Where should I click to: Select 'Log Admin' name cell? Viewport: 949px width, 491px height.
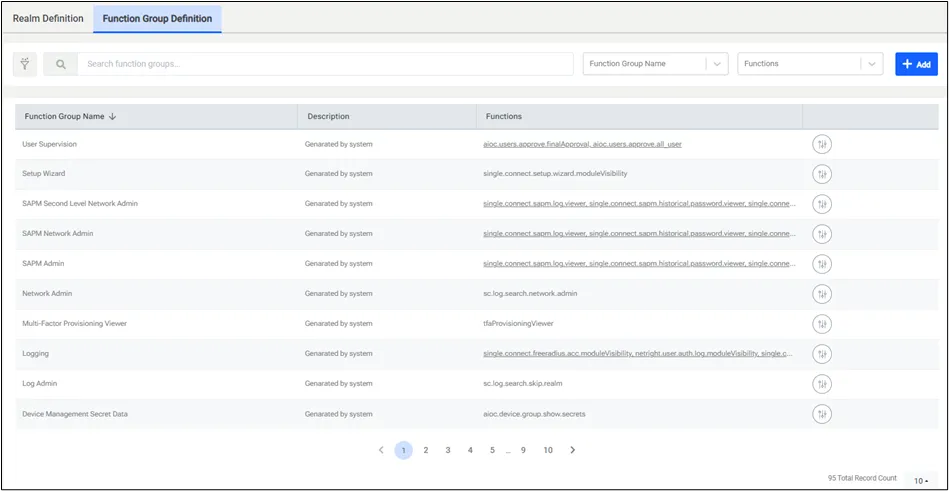point(39,383)
